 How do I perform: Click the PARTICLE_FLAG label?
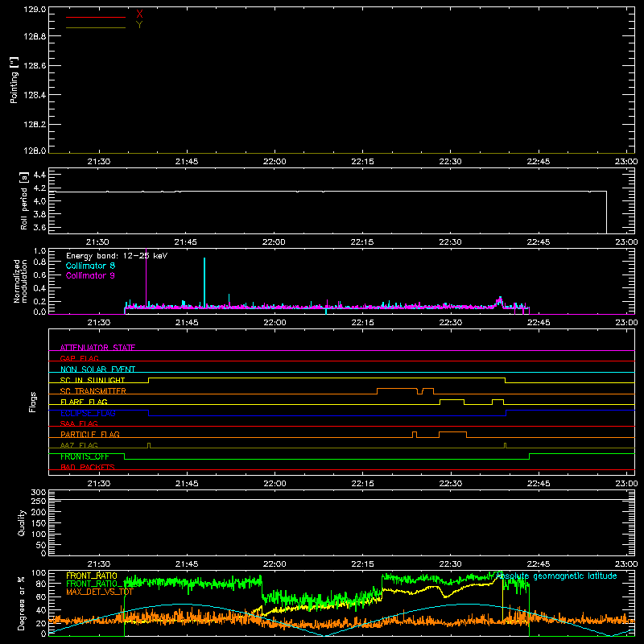pos(90,434)
